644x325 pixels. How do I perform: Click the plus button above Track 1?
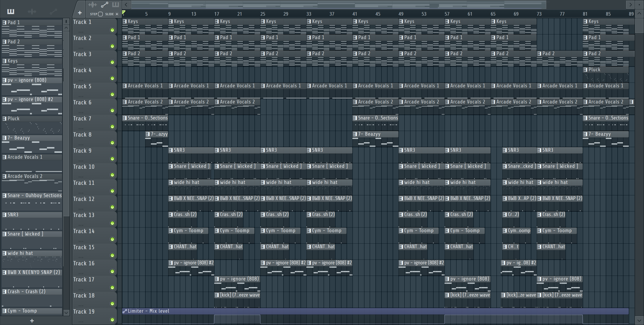click(x=80, y=13)
